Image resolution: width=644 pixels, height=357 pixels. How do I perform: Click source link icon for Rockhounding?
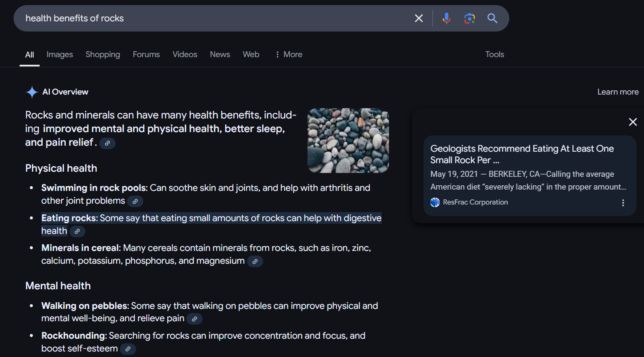pyautogui.click(x=128, y=349)
